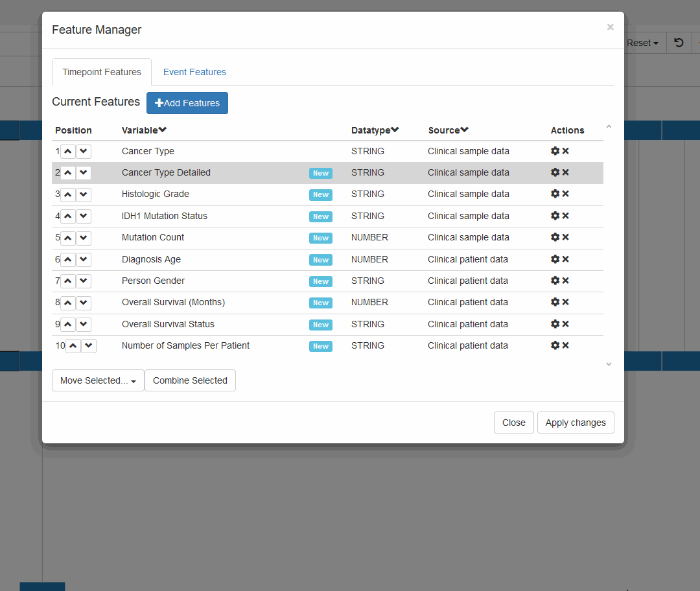Apply changes to features
The width and height of the screenshot is (700, 591).
click(576, 422)
